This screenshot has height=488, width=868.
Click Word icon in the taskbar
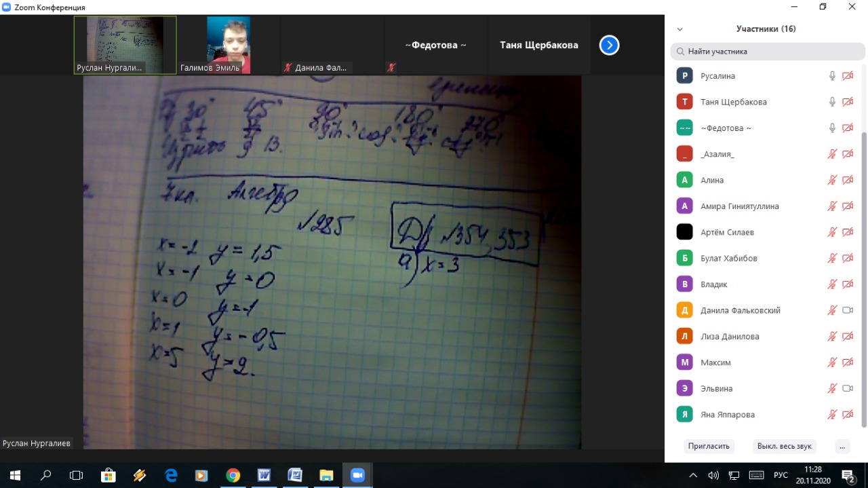click(264, 475)
